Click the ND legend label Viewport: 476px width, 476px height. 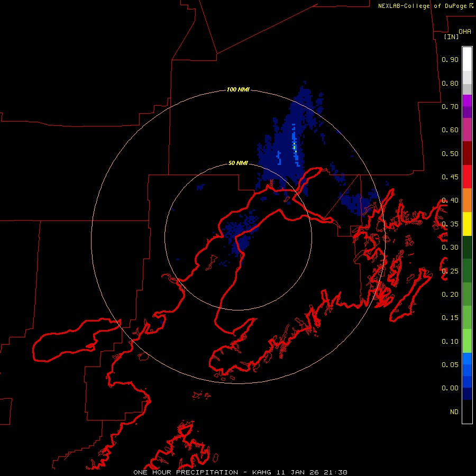click(x=454, y=412)
